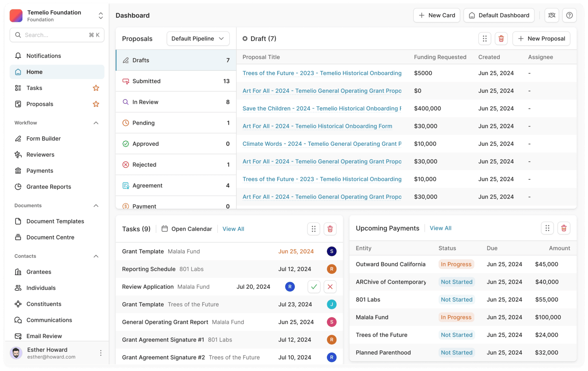Click the trash icon on the Draft panel
The height and width of the screenshot is (371, 588).
point(501,38)
